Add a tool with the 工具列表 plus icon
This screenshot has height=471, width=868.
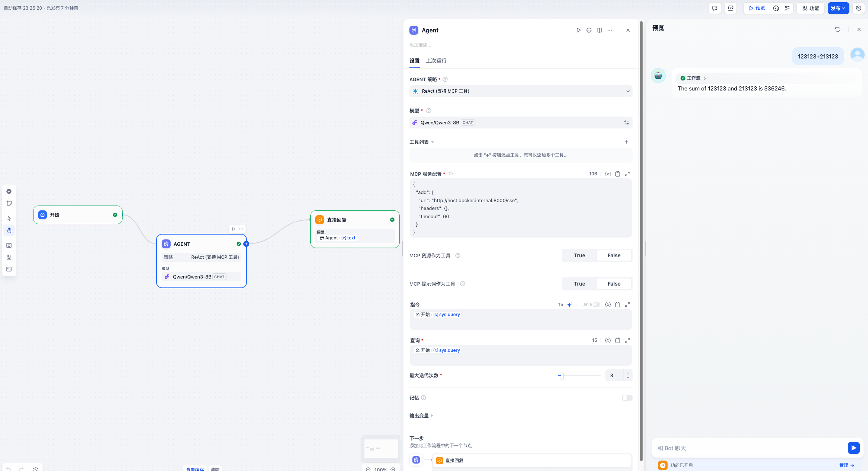pos(627,142)
